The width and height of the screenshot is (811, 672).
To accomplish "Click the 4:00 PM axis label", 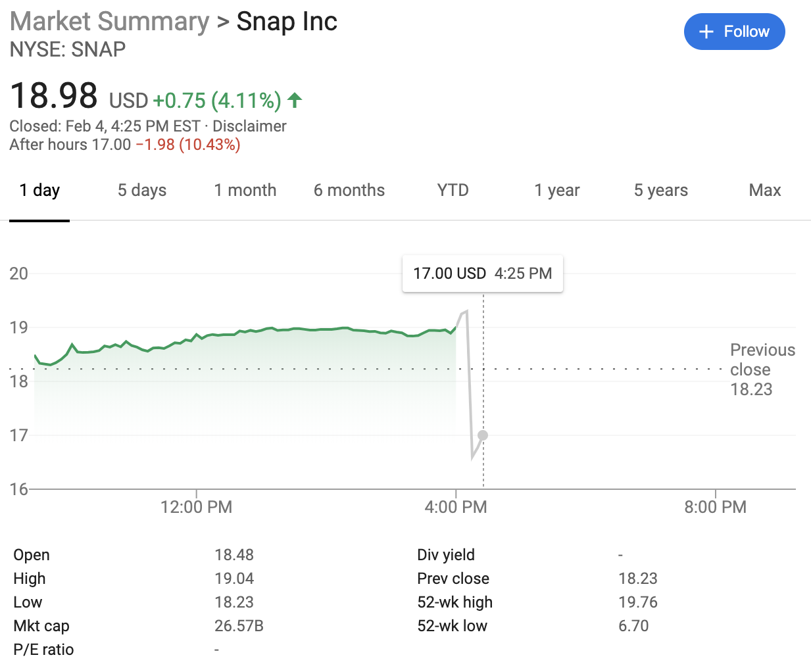I will (456, 507).
